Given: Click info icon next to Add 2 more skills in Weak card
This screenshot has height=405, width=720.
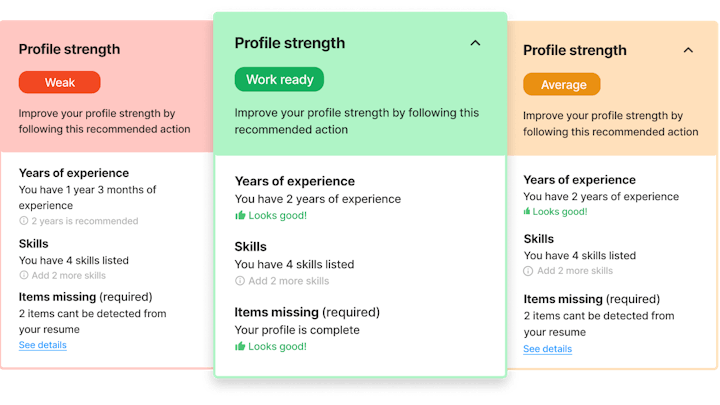Looking at the screenshot, I should point(23,276).
